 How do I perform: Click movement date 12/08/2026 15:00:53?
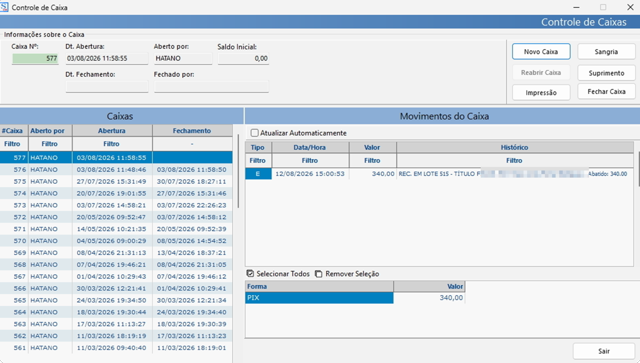pos(310,174)
